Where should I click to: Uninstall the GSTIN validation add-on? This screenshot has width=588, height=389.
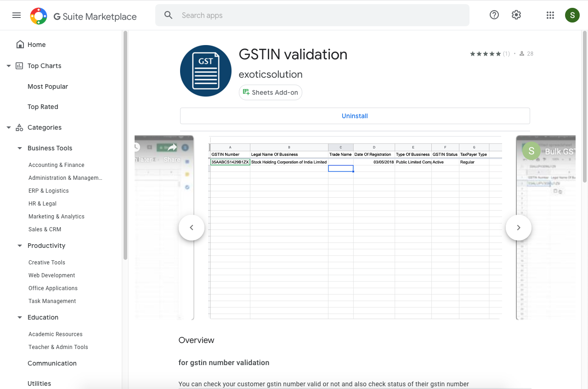(x=355, y=115)
